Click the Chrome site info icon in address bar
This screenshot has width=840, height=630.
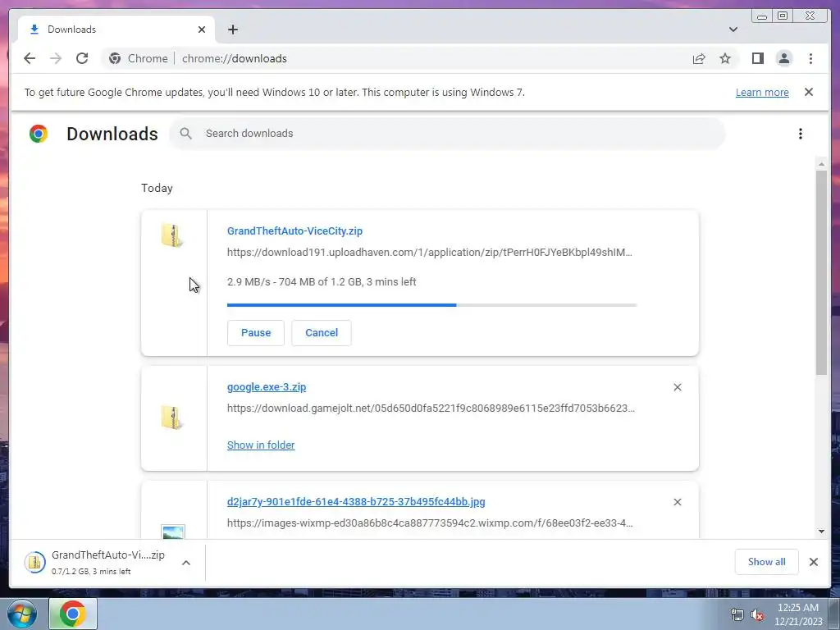115,58
